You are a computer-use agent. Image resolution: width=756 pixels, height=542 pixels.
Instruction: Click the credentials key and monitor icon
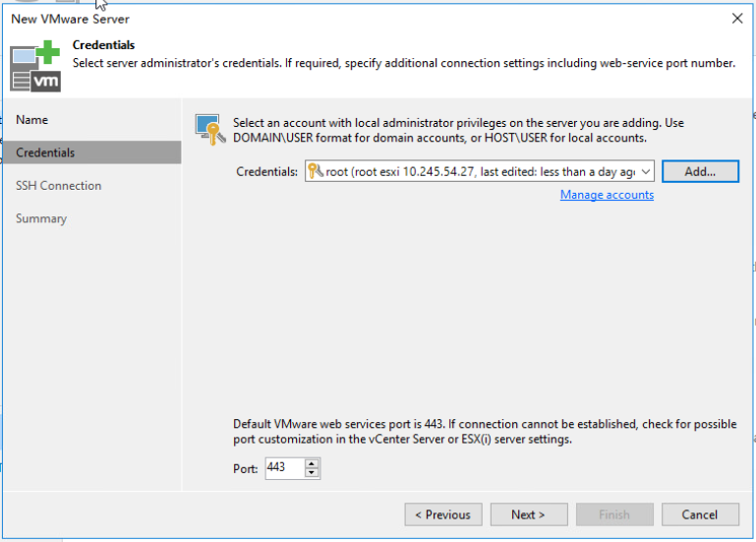point(210,129)
